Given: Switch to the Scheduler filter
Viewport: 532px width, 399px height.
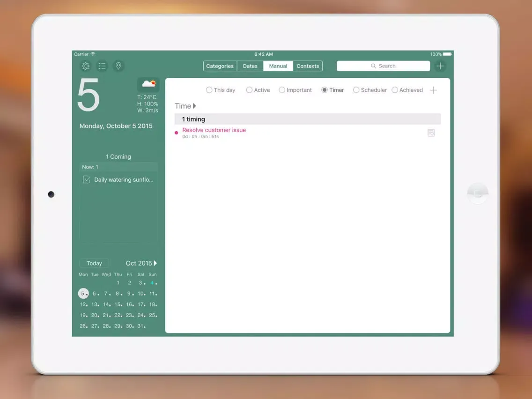Looking at the screenshot, I should coord(356,89).
